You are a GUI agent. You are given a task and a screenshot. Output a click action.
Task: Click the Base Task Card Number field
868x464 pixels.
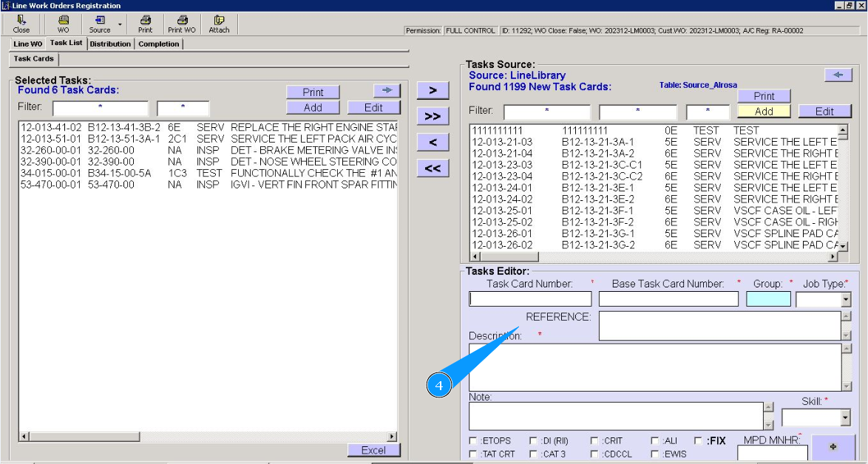668,299
